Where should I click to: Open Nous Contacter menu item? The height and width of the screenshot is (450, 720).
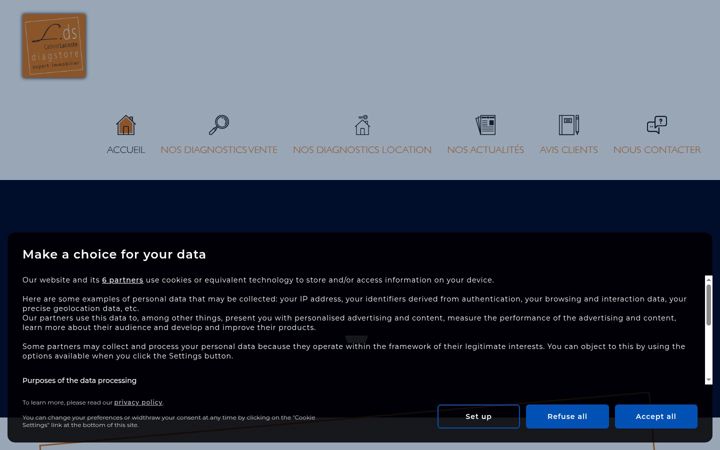657,150
